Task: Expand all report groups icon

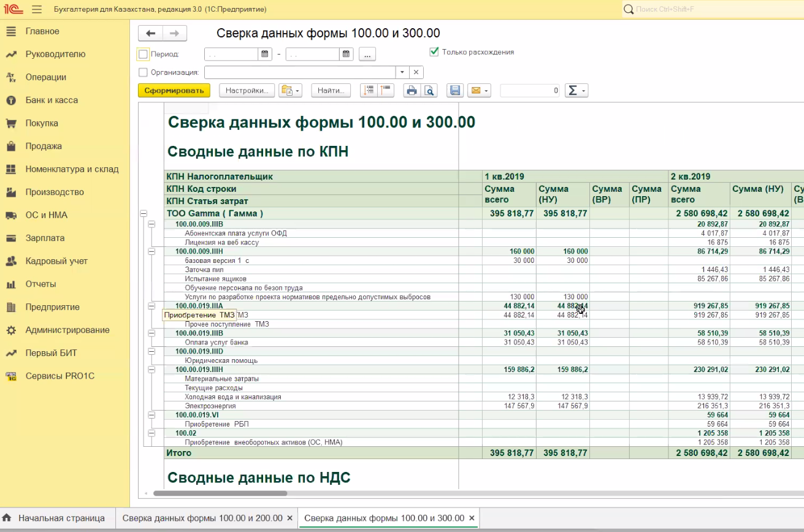Action: [369, 91]
